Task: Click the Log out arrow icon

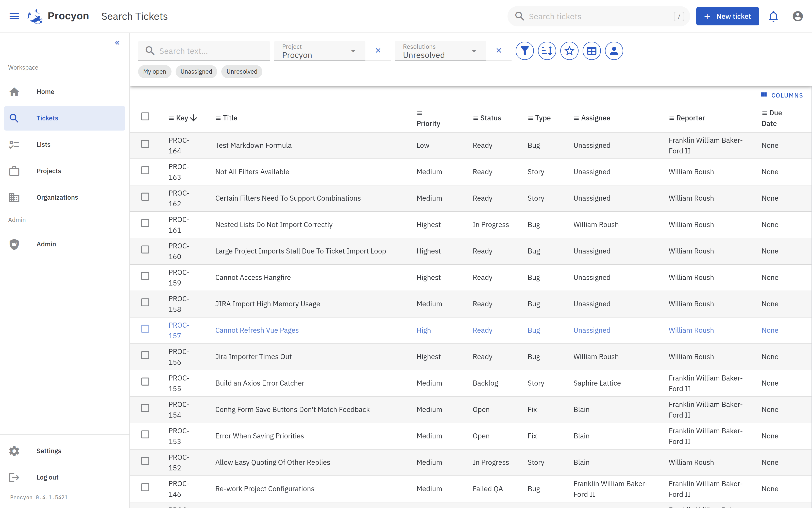Action: [x=14, y=478]
